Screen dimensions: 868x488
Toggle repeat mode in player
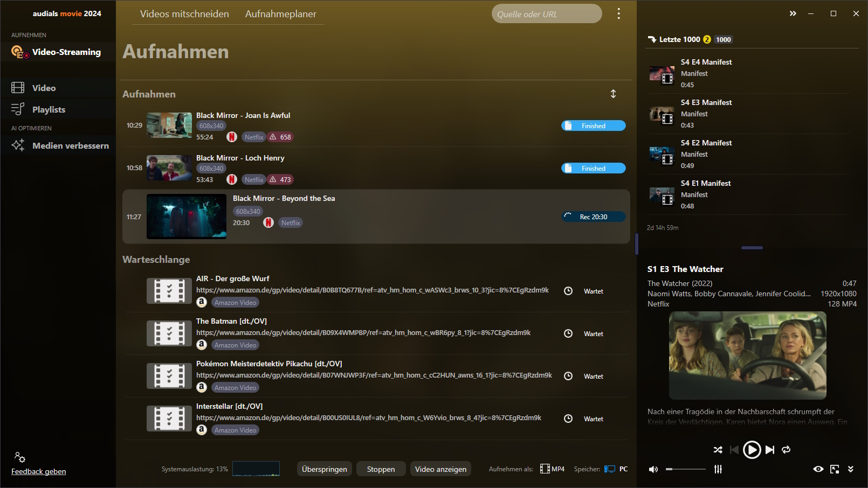click(786, 450)
